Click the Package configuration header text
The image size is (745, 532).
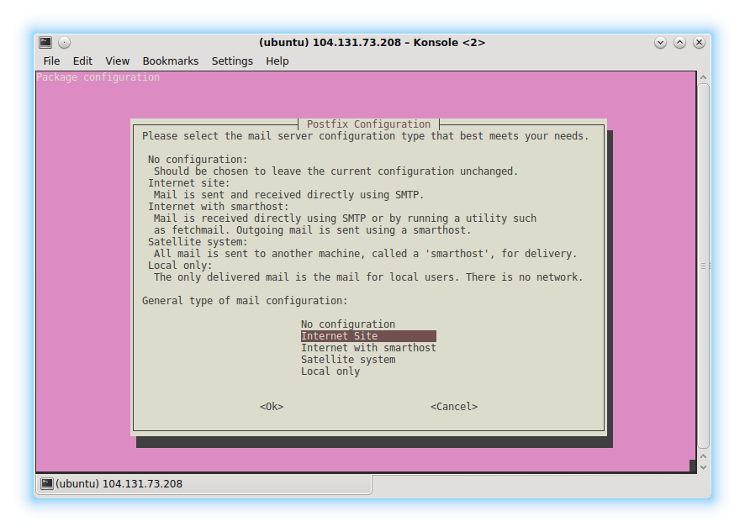pos(98,77)
